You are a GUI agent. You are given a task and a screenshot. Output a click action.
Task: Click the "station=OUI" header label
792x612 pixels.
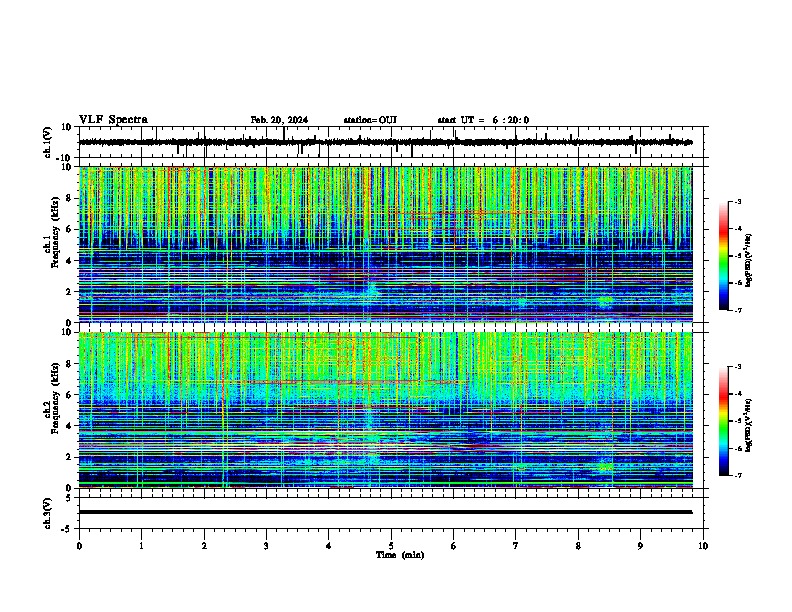(370, 120)
